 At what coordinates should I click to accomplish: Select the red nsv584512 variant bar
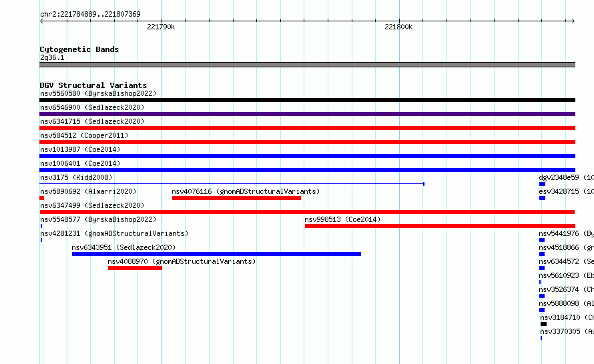click(x=307, y=142)
